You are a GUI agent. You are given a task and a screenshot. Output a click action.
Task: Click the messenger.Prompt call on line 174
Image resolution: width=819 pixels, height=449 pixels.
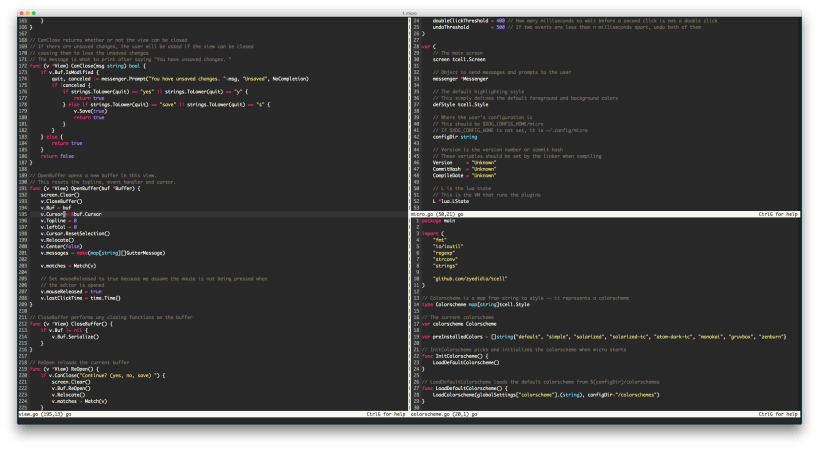coord(204,79)
